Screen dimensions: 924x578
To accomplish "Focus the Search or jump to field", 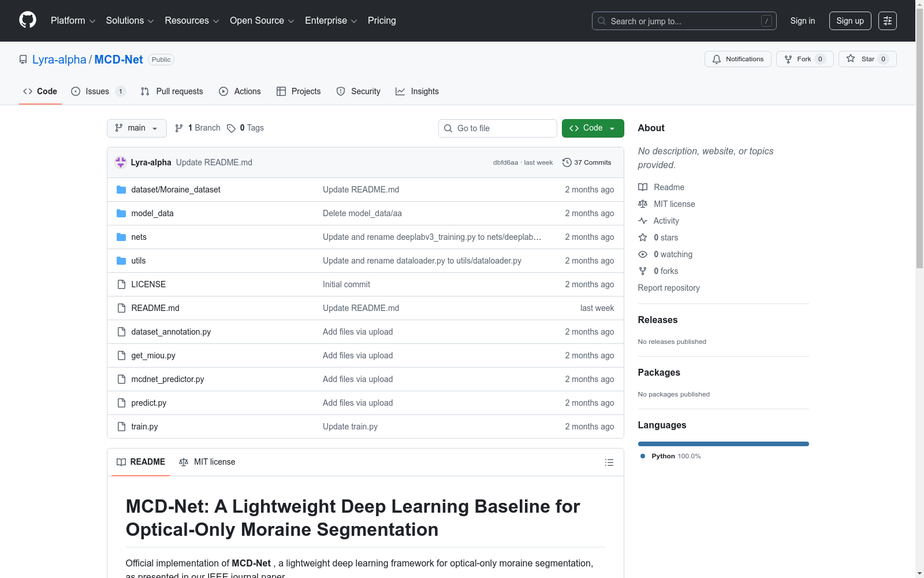I will tap(684, 21).
